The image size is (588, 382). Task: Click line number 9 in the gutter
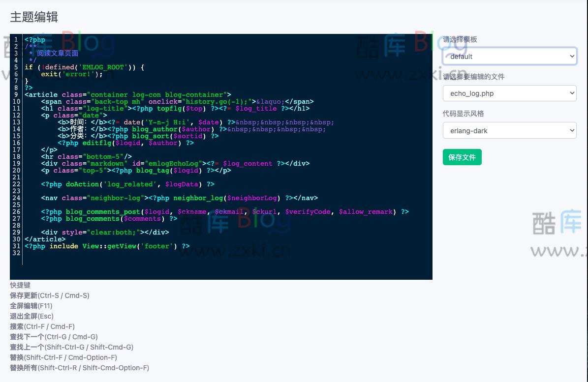(16, 95)
